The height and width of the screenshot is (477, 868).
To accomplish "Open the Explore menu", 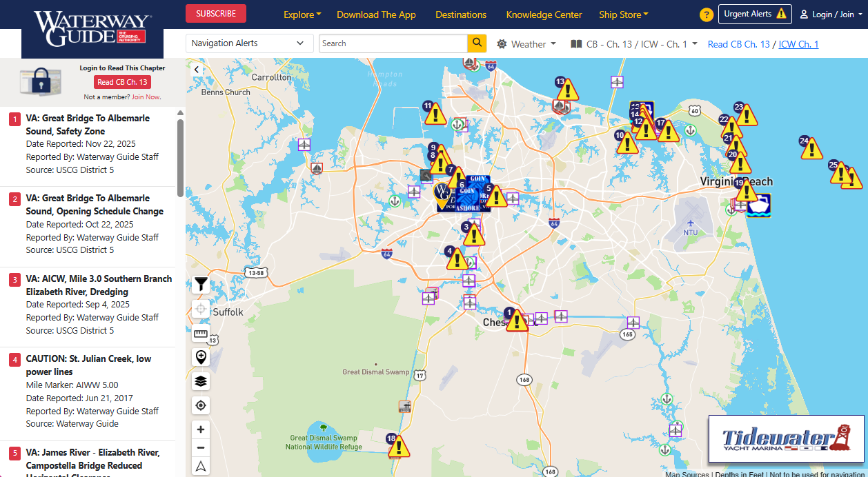I will (302, 14).
